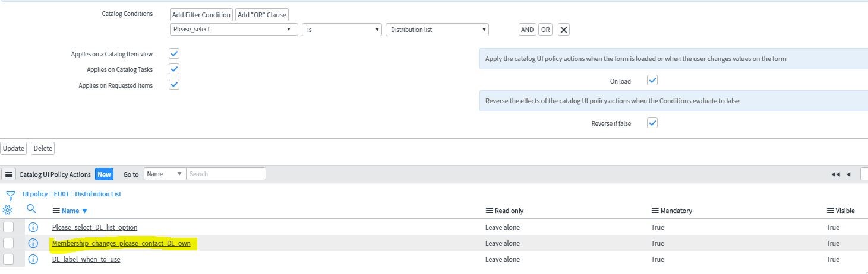
Task: Open the Catalog UI Policy Actions list menu icon
Action: tap(9, 174)
